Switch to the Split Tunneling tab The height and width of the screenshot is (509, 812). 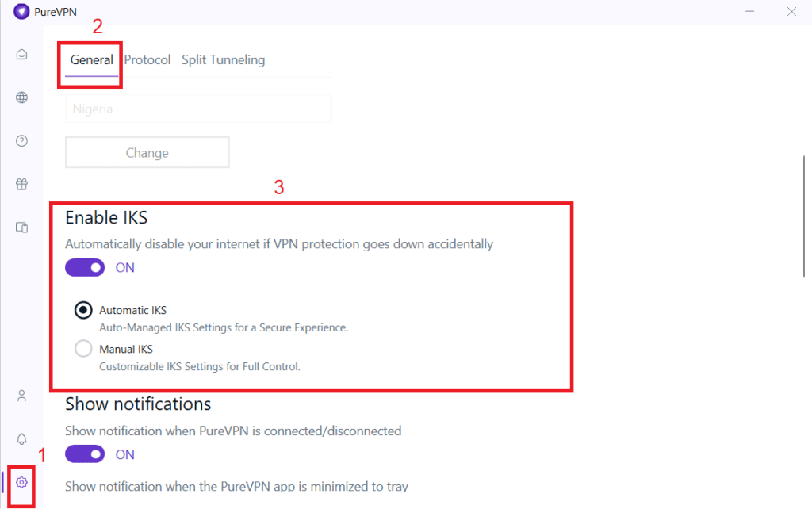point(223,60)
